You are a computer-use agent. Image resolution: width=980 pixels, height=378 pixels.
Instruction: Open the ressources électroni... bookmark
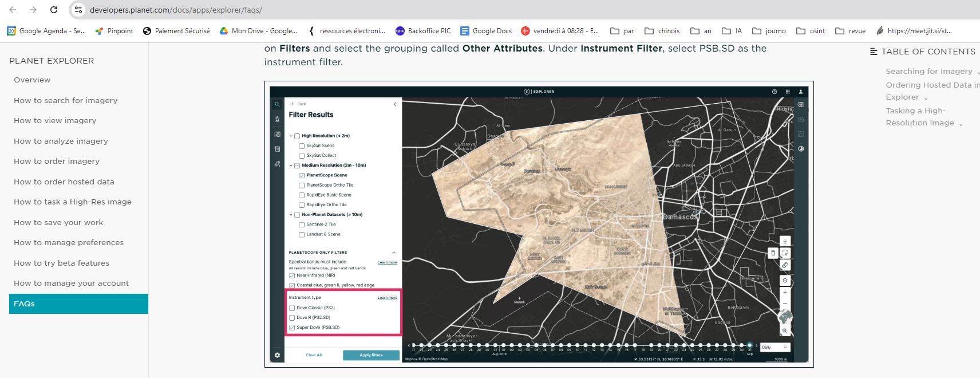click(346, 31)
